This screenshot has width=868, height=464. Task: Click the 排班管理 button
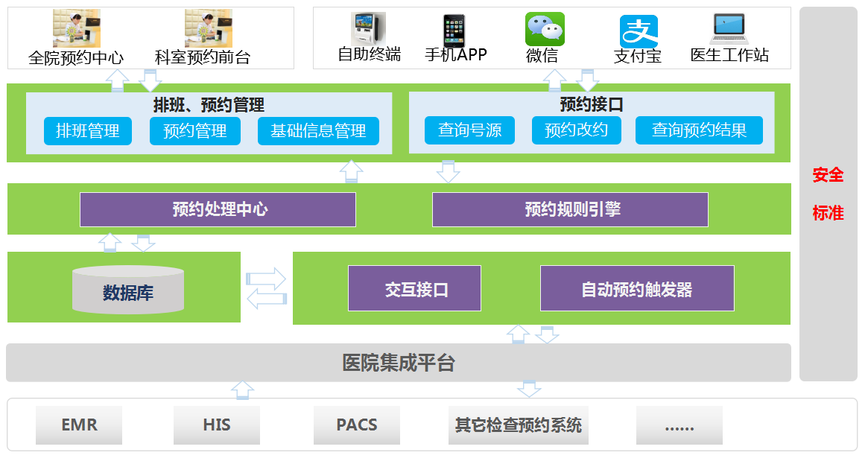pos(87,131)
